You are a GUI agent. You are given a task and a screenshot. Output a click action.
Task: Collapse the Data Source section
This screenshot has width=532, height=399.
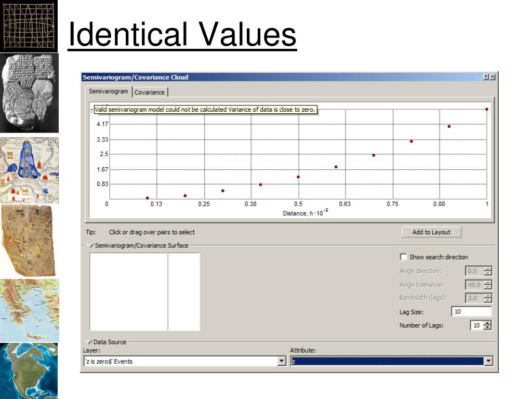[89, 342]
